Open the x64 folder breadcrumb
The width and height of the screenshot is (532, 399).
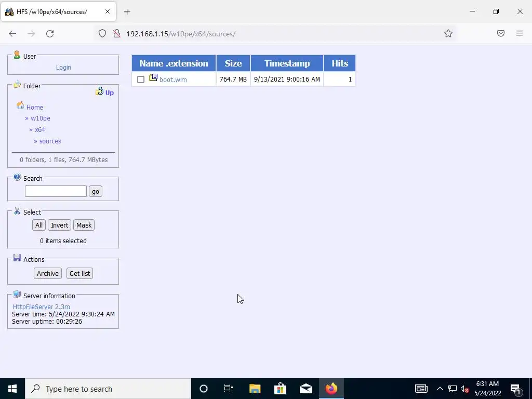pyautogui.click(x=39, y=129)
